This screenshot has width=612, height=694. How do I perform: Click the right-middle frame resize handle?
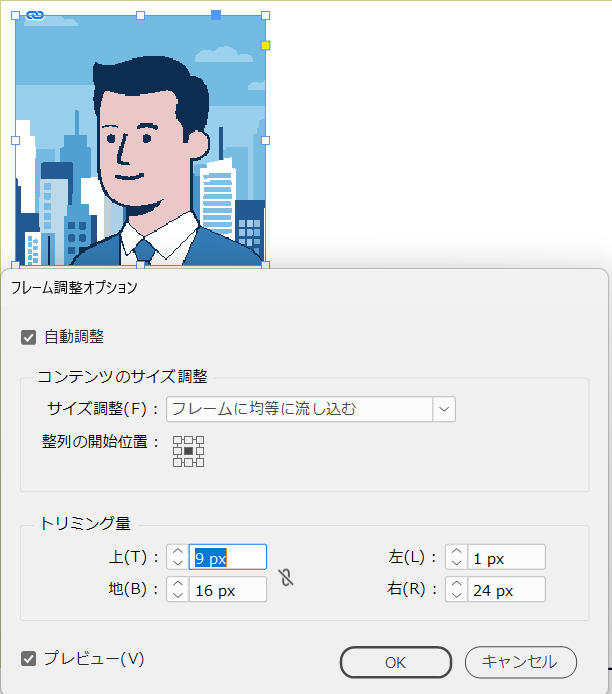(266, 140)
